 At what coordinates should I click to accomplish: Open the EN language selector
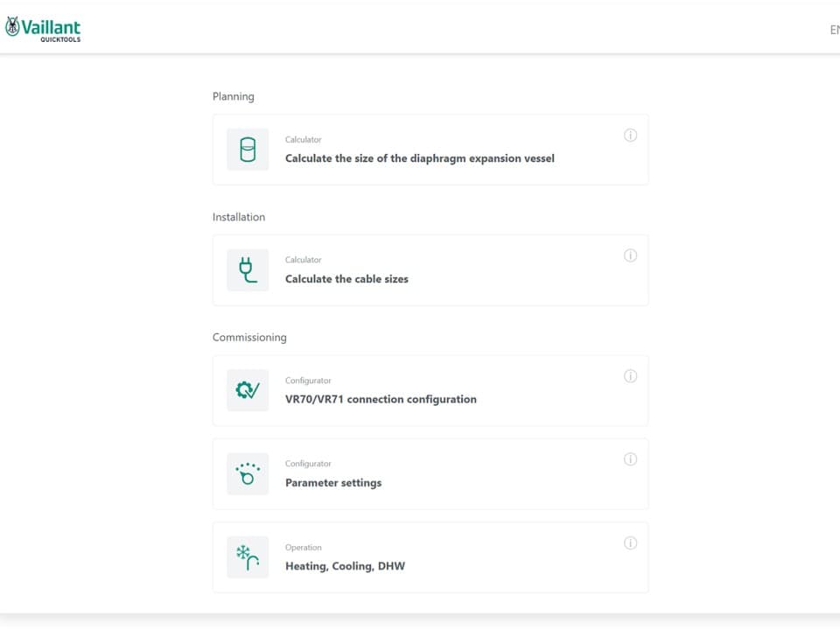[834, 30]
